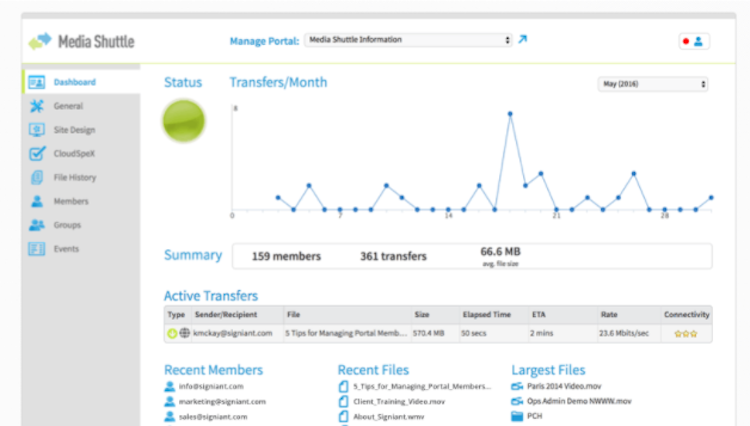Click '5 Tips for Managing Portal Memb...' file cell
The width and height of the screenshot is (750, 426).
[346, 333]
